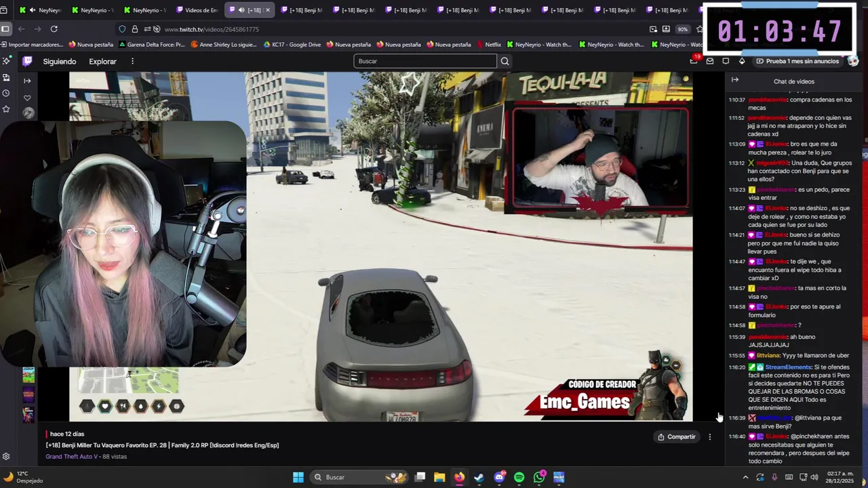Open the bookmarks star sidebar icon
Image resolution: width=868 pixels, height=488 pixels.
pos(6,108)
